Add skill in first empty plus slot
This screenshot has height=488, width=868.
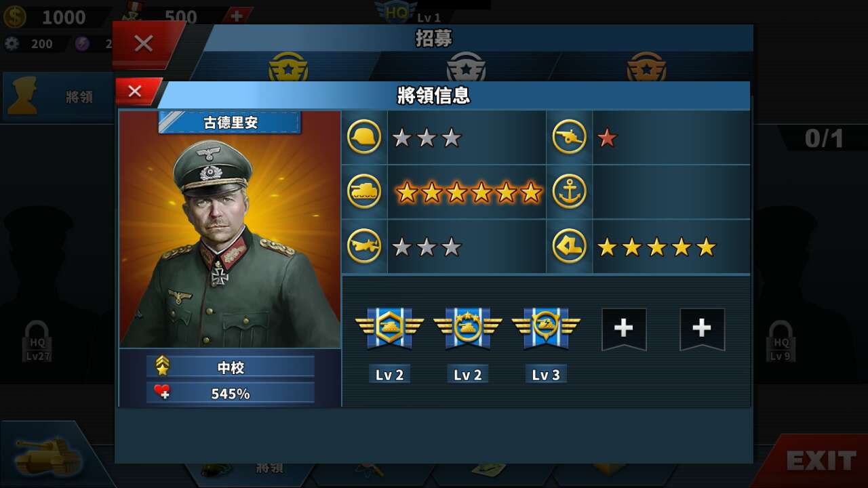click(x=624, y=329)
